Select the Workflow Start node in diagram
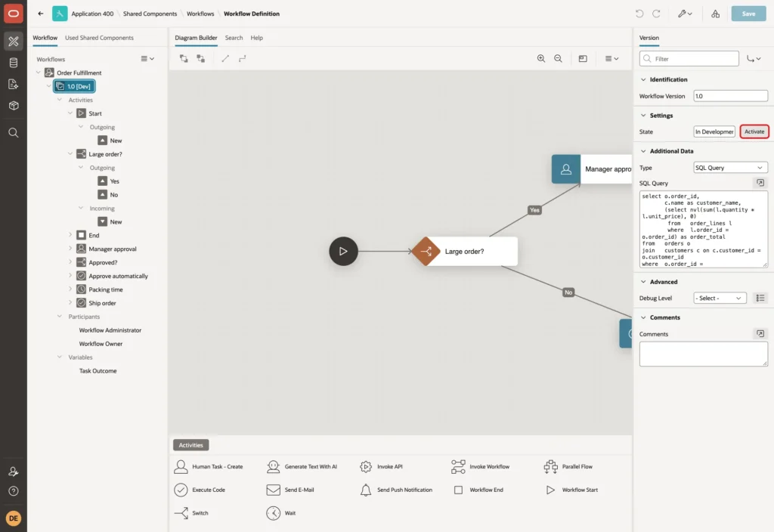The height and width of the screenshot is (532, 774). (343, 251)
